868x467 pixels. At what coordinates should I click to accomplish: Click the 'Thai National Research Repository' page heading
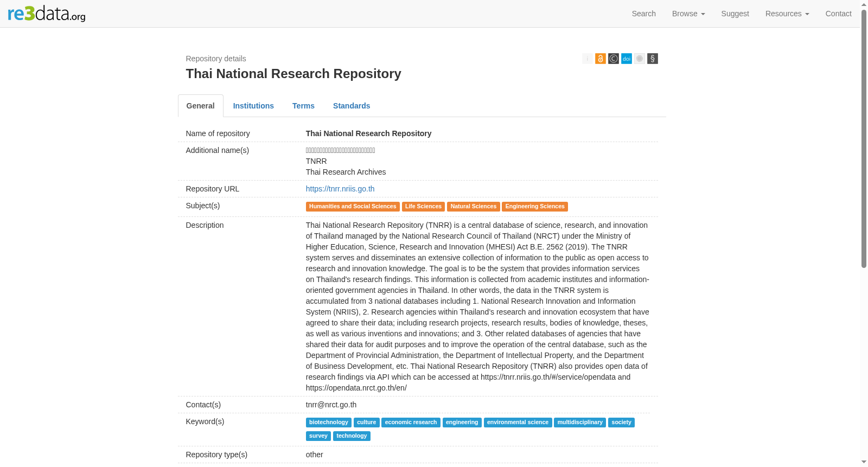pyautogui.click(x=293, y=74)
